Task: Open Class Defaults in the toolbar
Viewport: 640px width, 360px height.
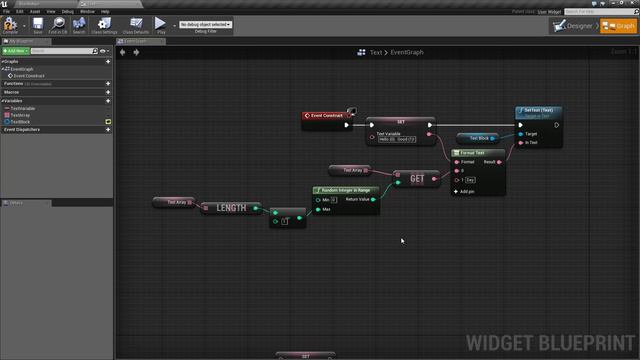Action: (136, 25)
